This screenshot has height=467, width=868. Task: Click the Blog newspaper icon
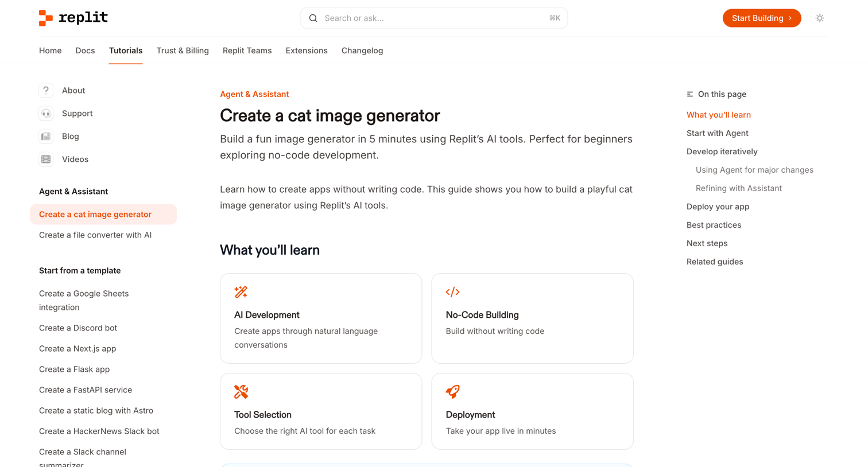tap(46, 137)
